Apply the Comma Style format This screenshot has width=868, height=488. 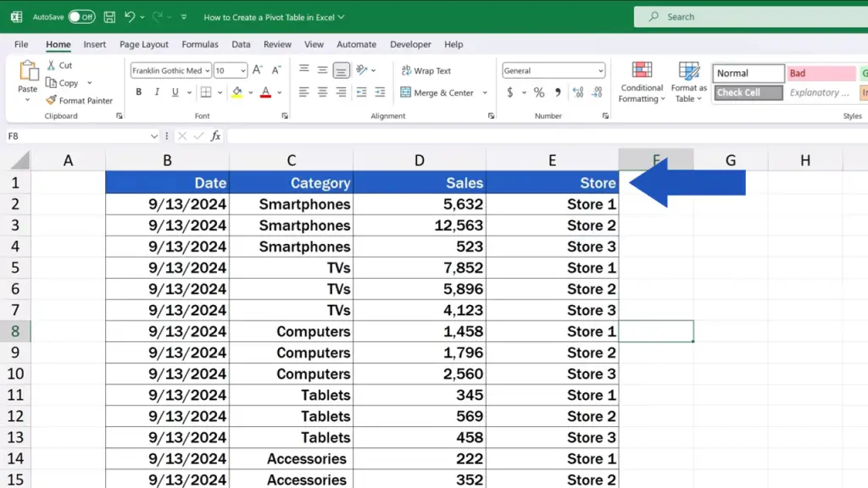coord(558,92)
